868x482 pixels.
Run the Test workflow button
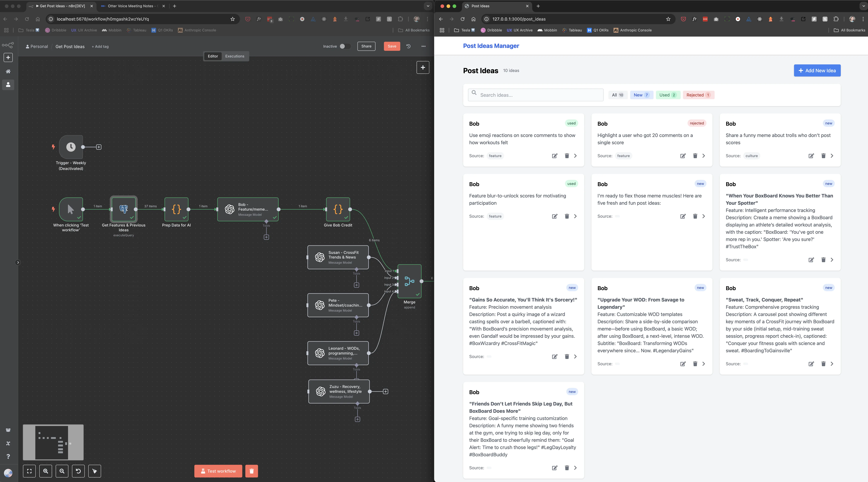(218, 471)
